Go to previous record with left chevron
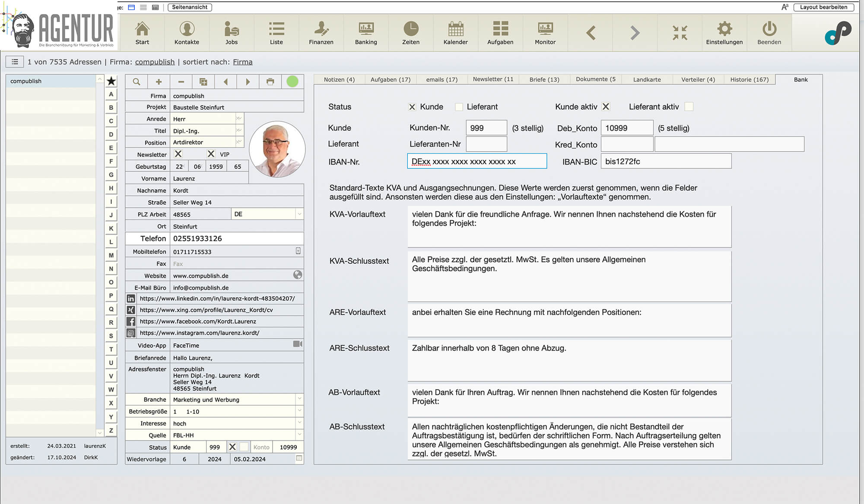Image resolution: width=864 pixels, height=504 pixels. 591,33
